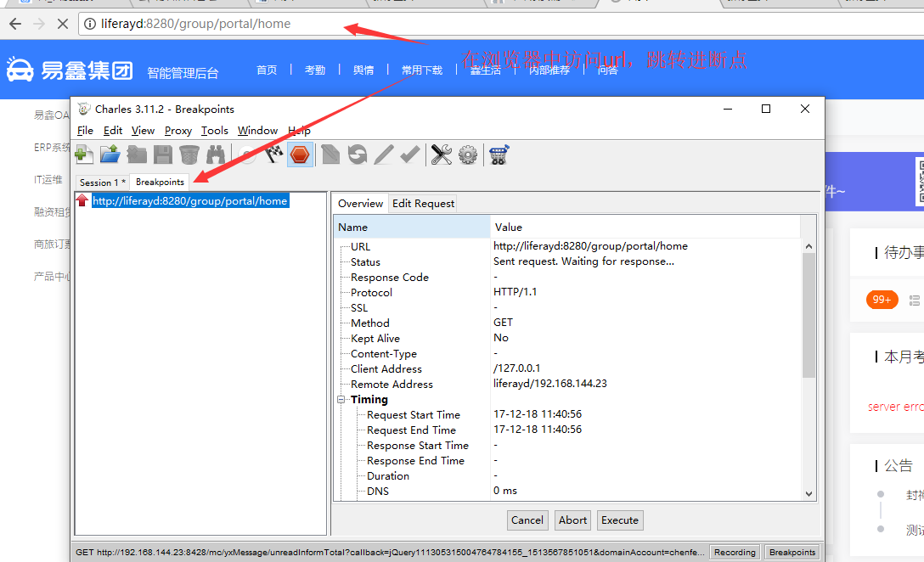Viewport: 924px width, 562px height.
Task: Open Tools via wrench and screwdriver icon
Action: point(442,155)
